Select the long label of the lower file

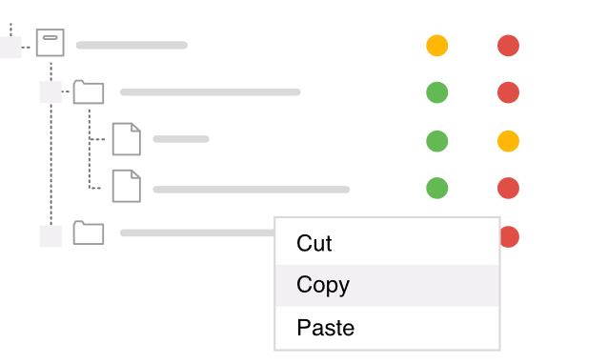[x=252, y=190]
